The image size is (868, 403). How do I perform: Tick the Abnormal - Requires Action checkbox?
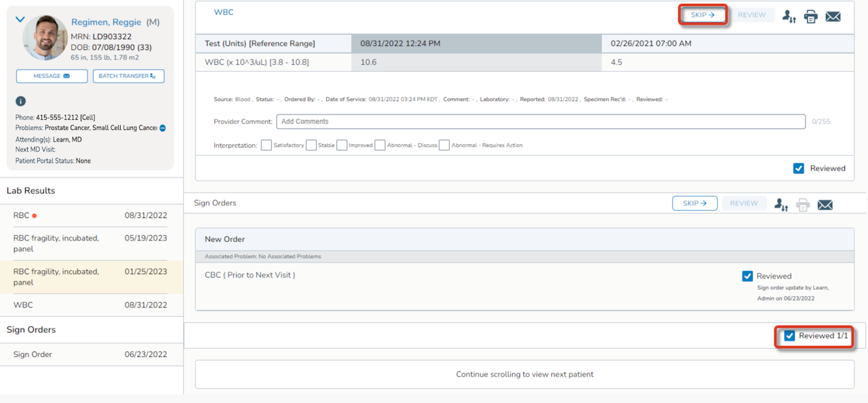click(444, 145)
